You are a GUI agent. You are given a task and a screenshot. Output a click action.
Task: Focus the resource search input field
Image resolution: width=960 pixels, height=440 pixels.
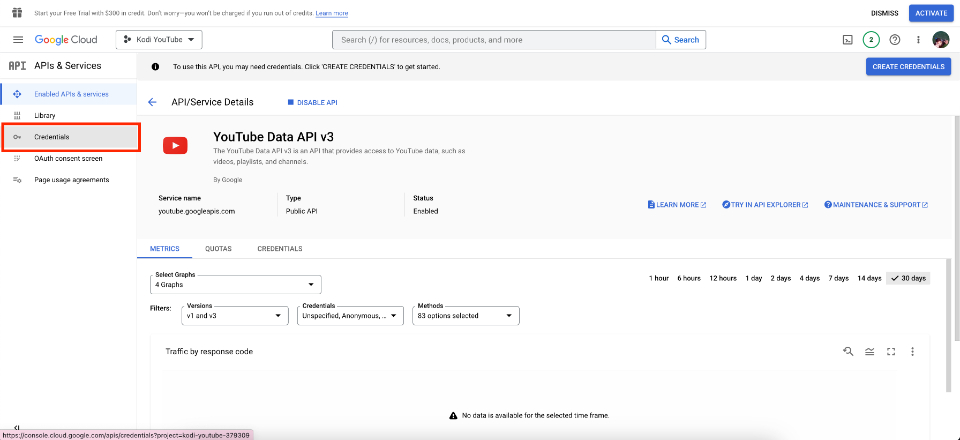(493, 40)
